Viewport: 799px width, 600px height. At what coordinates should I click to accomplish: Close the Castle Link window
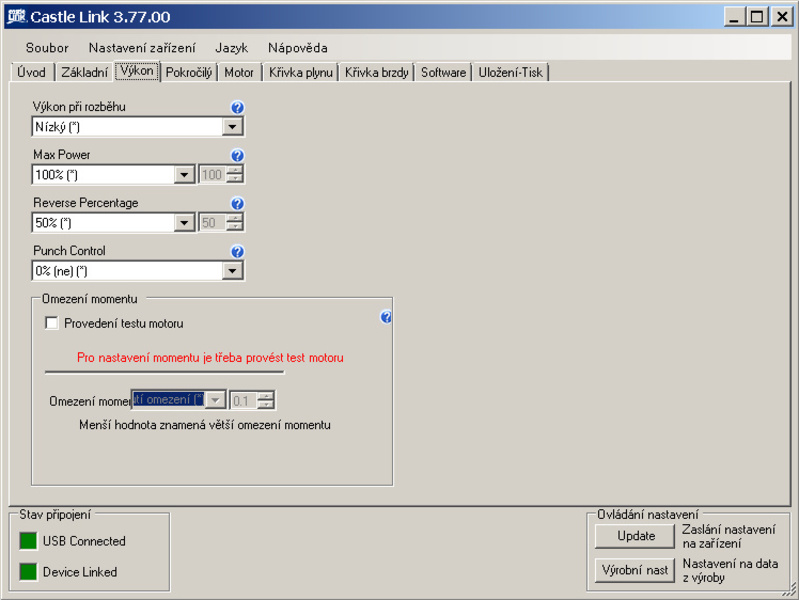[x=782, y=17]
